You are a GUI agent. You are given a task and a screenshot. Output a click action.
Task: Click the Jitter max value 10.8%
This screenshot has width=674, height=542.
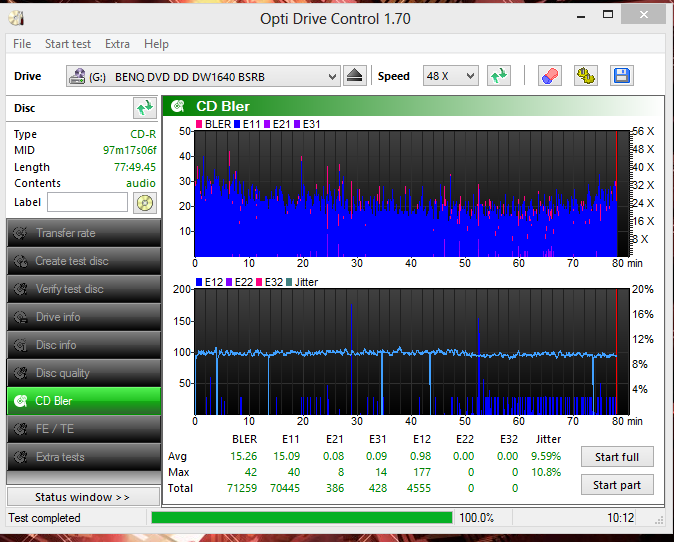point(546,472)
